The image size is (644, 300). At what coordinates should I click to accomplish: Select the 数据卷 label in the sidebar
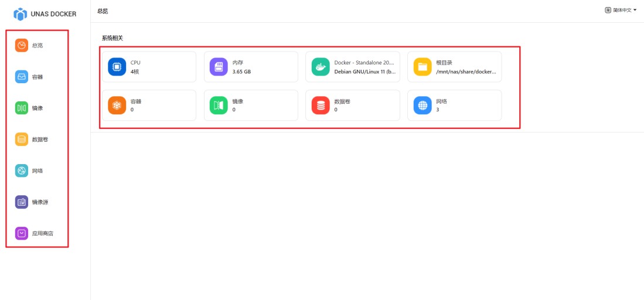40,139
